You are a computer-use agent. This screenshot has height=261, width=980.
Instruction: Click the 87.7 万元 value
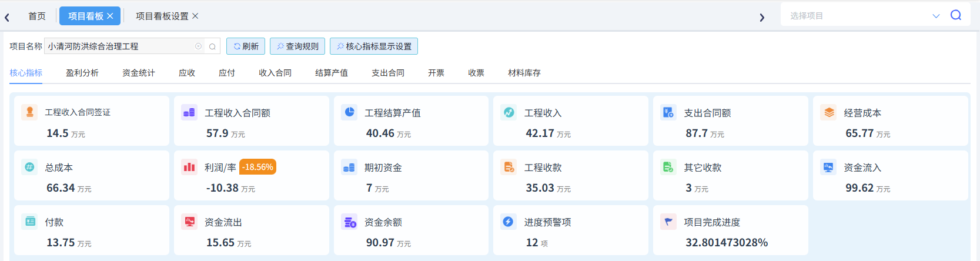(x=705, y=133)
